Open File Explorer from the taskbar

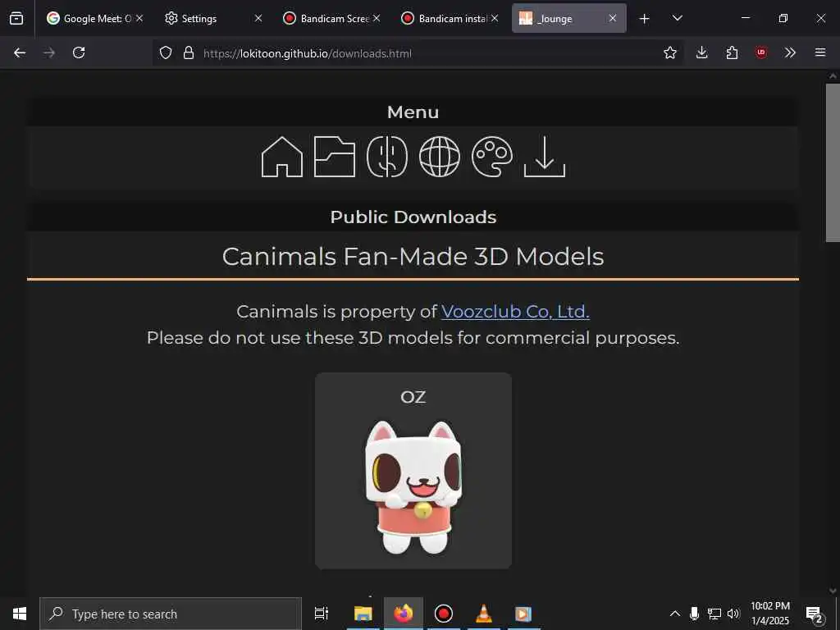pyautogui.click(x=363, y=614)
